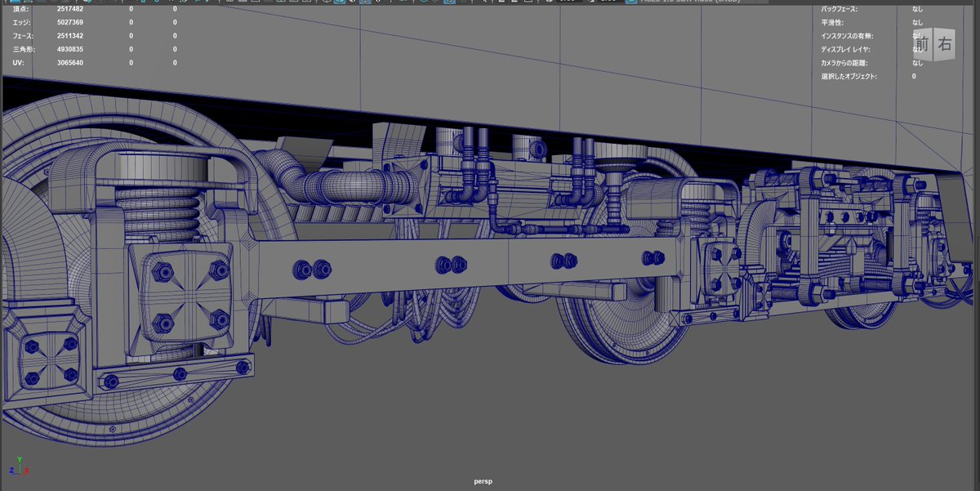Click the UV count value 3065640

[70, 63]
